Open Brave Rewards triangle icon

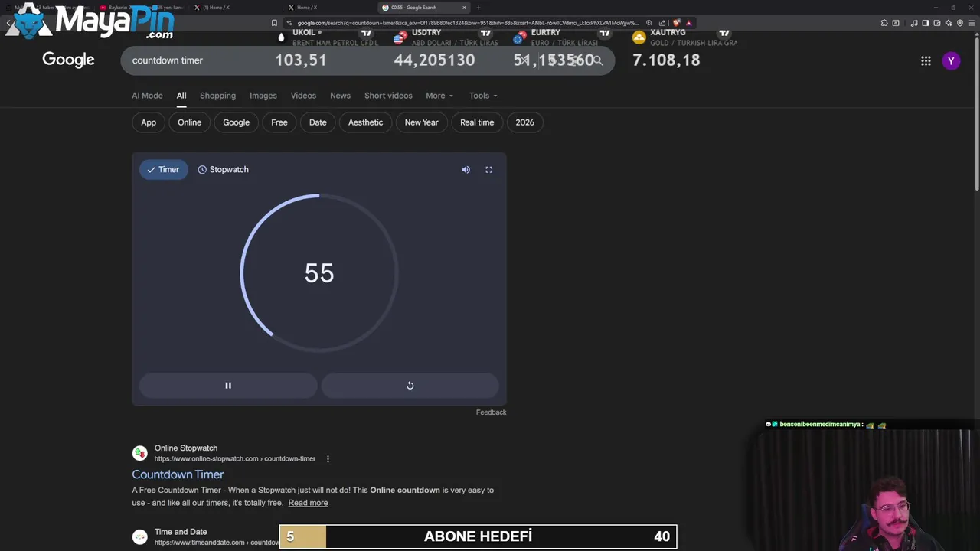pyautogui.click(x=688, y=23)
